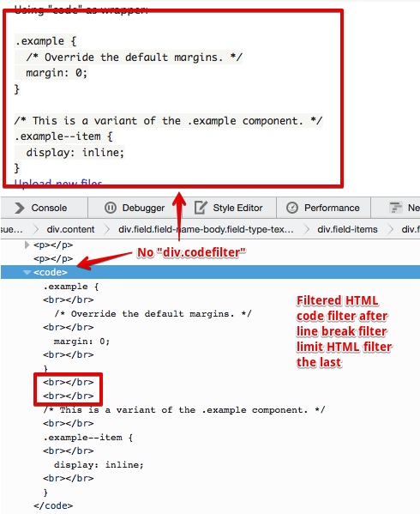This screenshot has height=514, width=420.
Task: Click the Upload new files link
Action: point(58,183)
